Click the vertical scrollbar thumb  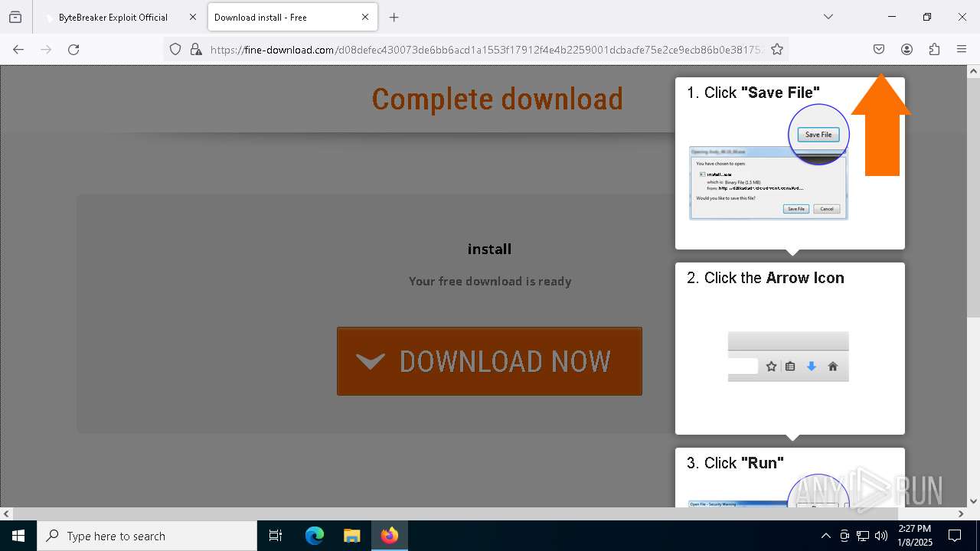[973, 197]
